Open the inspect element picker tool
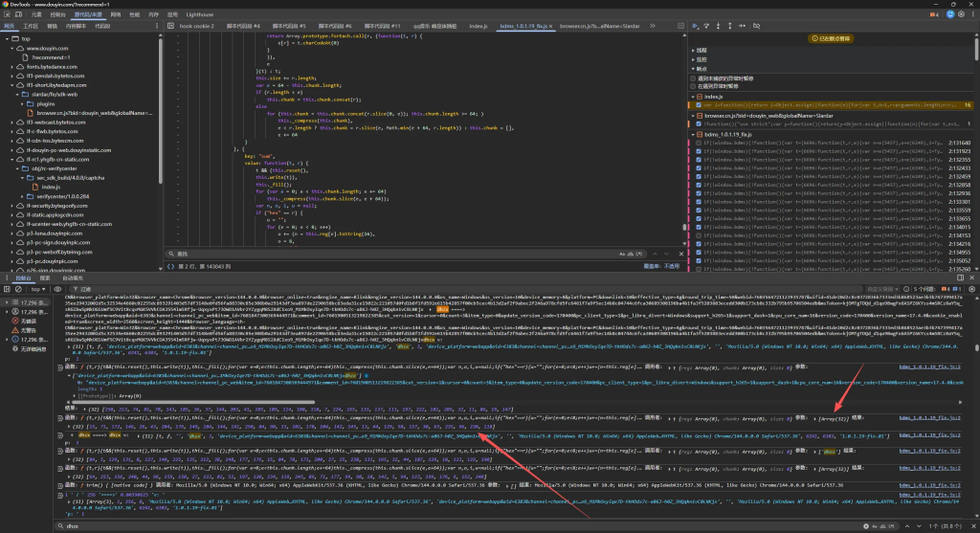 (x=7, y=15)
